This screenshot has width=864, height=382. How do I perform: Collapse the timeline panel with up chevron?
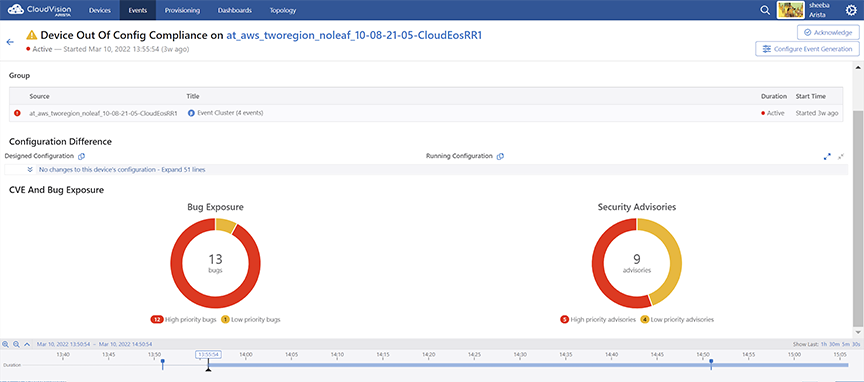[27, 344]
